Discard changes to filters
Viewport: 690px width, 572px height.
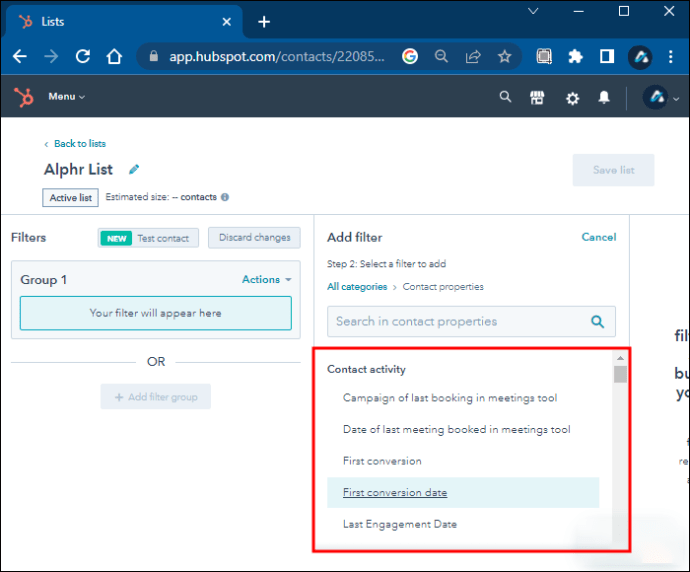click(x=254, y=238)
